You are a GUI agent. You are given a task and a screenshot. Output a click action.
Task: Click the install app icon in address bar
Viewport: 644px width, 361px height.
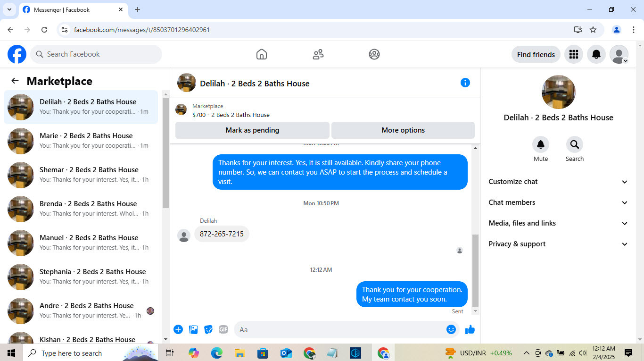point(578,30)
